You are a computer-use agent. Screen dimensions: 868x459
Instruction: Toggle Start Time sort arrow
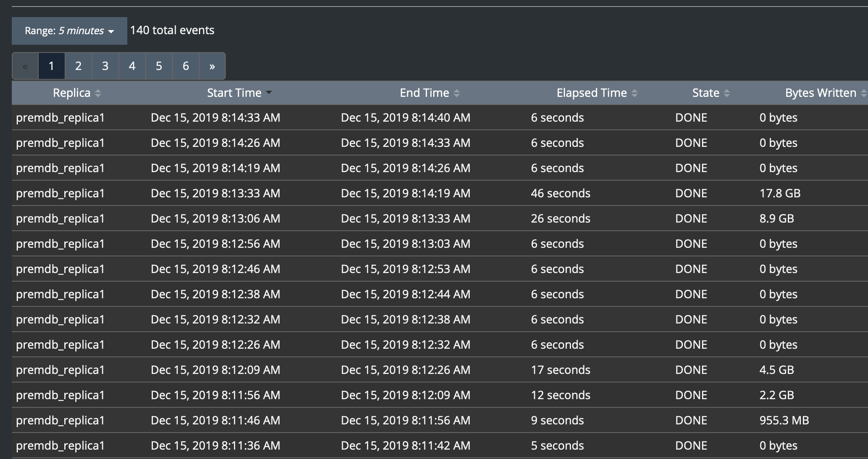click(269, 93)
